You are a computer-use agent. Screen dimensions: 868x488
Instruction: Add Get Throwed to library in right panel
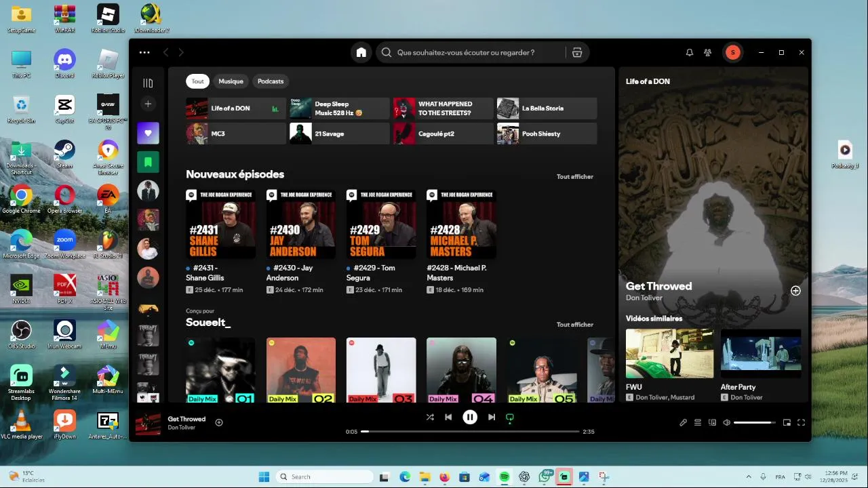(x=795, y=291)
